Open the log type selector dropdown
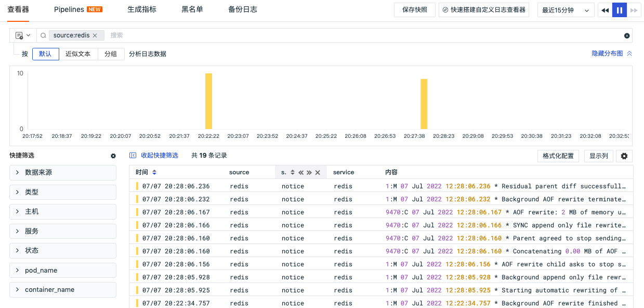The width and height of the screenshot is (644, 308). [x=23, y=35]
